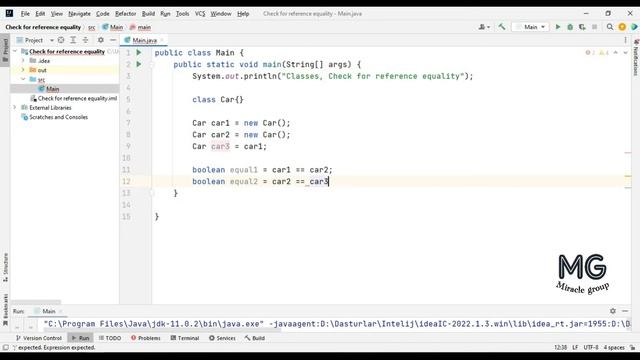Click 4 spaces indent setting

coord(614,348)
